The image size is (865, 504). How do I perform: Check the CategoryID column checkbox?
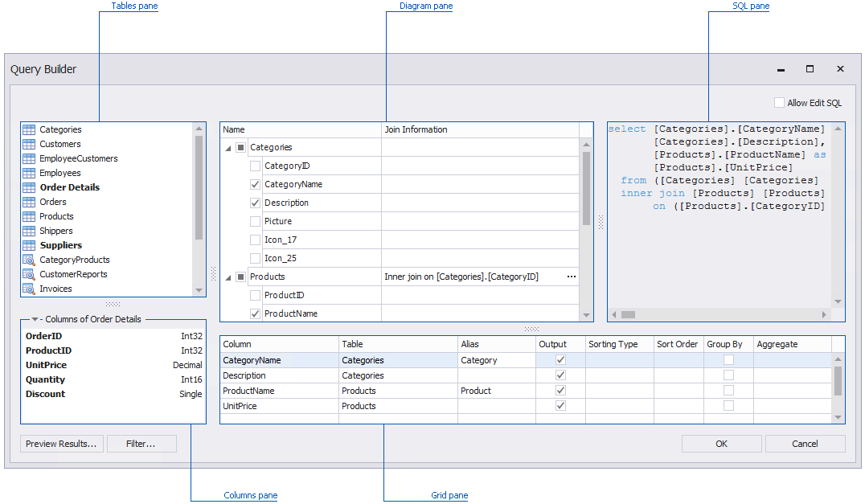[x=255, y=166]
